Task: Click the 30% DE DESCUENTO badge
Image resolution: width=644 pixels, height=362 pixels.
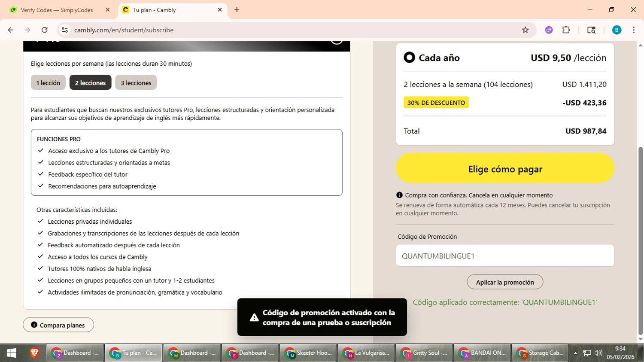Action: point(436,103)
